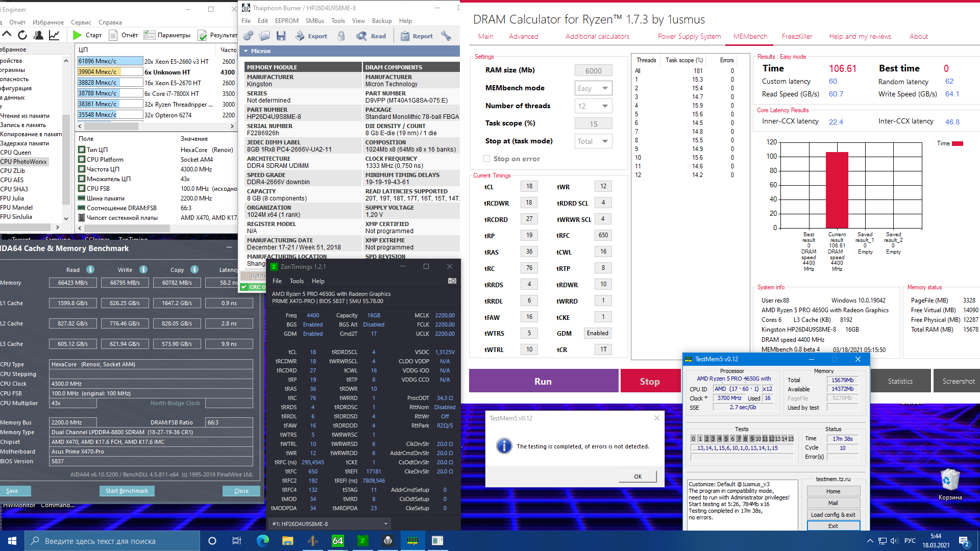Click the wrench tool icon in Thaiphoon Burner
Viewport: 980px width, 551px height.
[x=446, y=36]
